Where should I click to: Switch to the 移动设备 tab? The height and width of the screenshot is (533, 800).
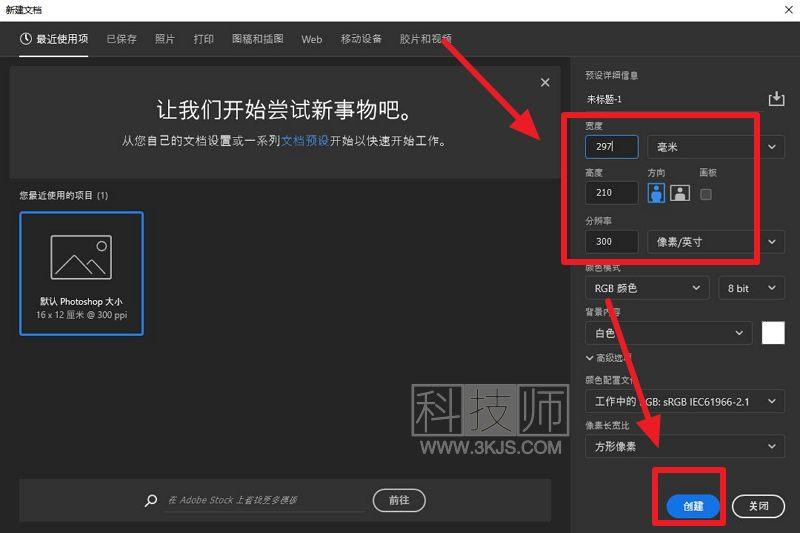[x=361, y=39]
